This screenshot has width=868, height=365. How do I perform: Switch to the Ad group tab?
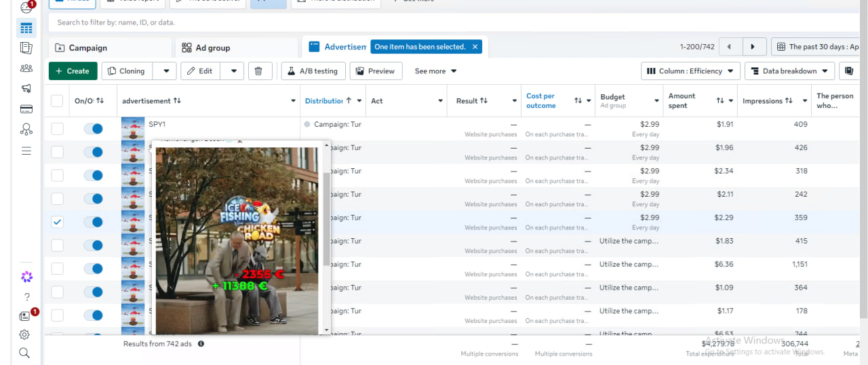point(236,47)
